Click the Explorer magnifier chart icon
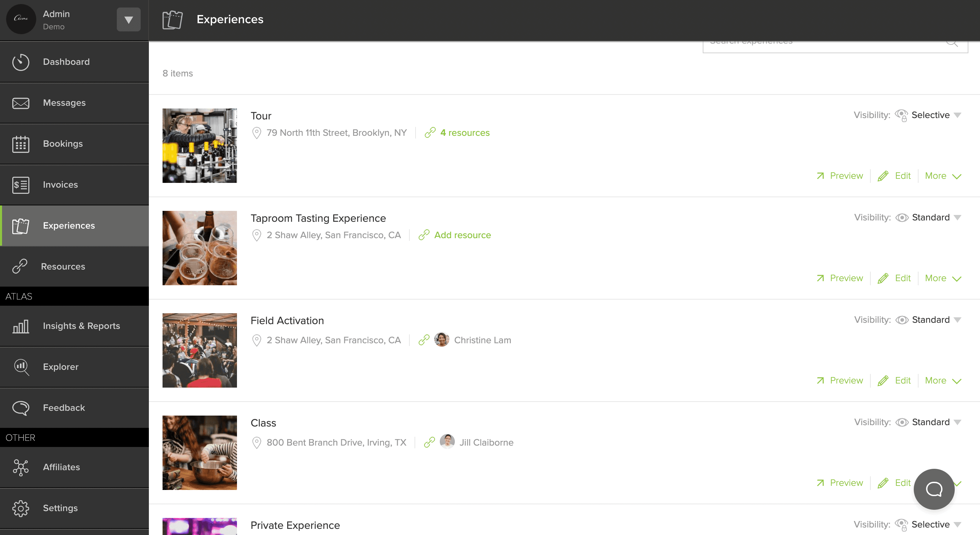Viewport: 980px width, 535px height. coord(21,367)
